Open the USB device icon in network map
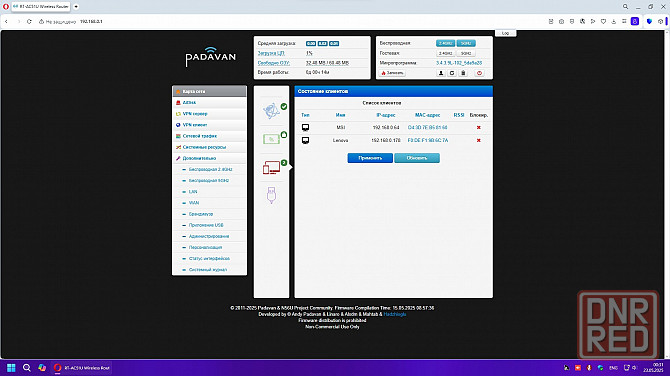The height and width of the screenshot is (376, 670). tap(271, 195)
